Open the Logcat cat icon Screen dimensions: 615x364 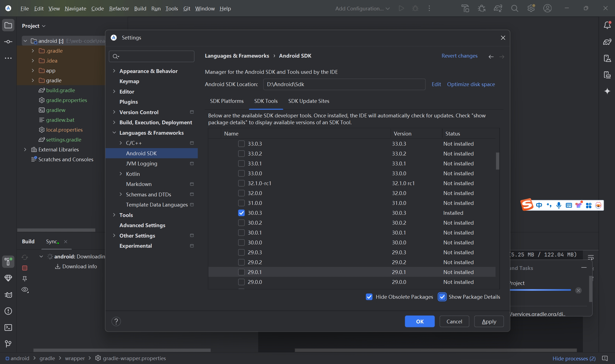(x=8, y=295)
